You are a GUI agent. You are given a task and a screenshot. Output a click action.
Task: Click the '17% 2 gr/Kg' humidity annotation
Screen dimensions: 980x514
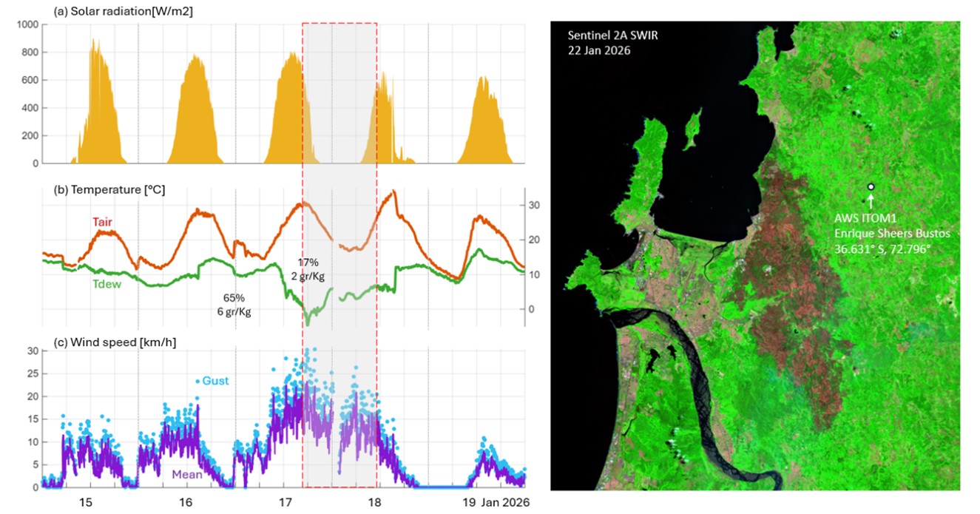coord(309,269)
